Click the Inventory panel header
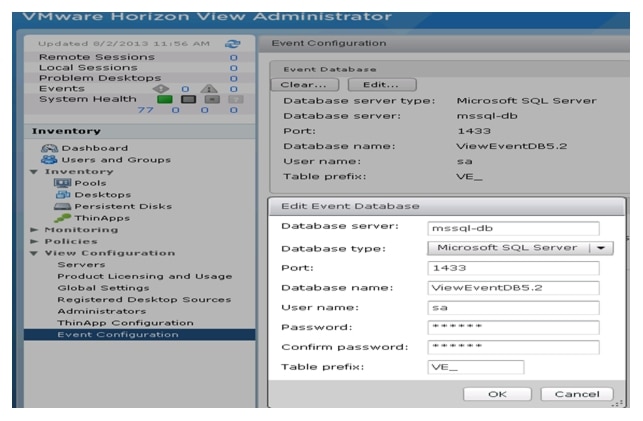This screenshot has height=421, width=643. [x=139, y=131]
